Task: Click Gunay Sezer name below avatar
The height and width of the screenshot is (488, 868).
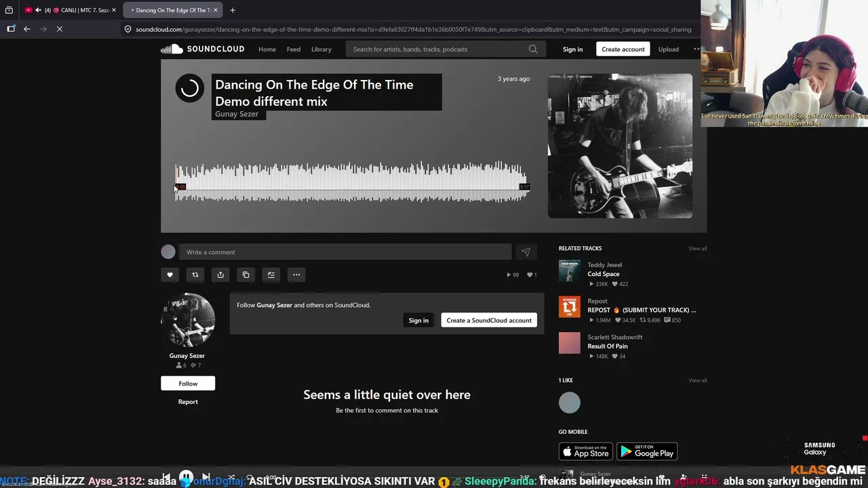Action: tap(187, 355)
